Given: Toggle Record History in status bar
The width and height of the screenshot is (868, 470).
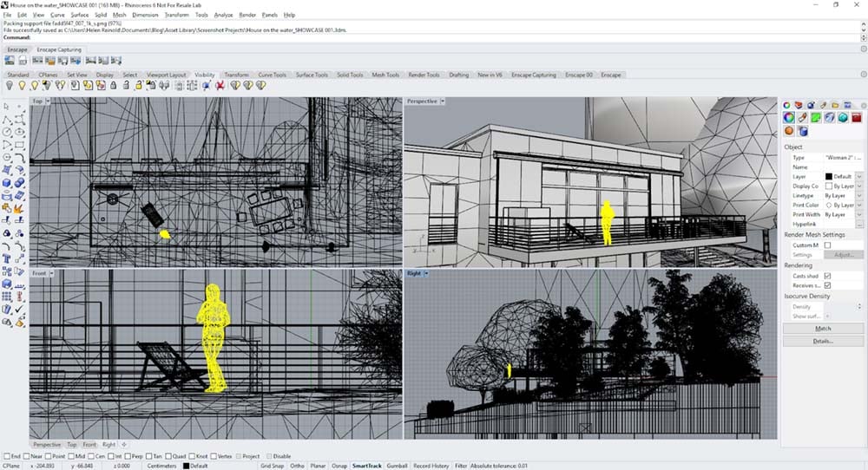Looking at the screenshot, I should click(431, 466).
